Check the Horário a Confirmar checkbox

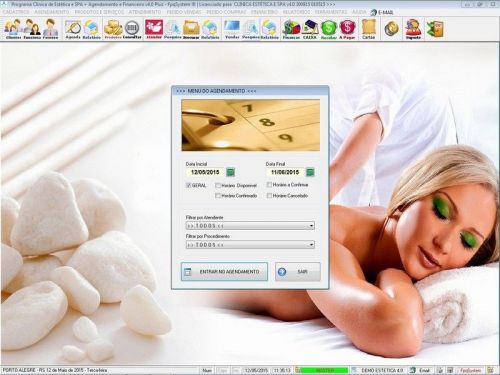(269, 185)
